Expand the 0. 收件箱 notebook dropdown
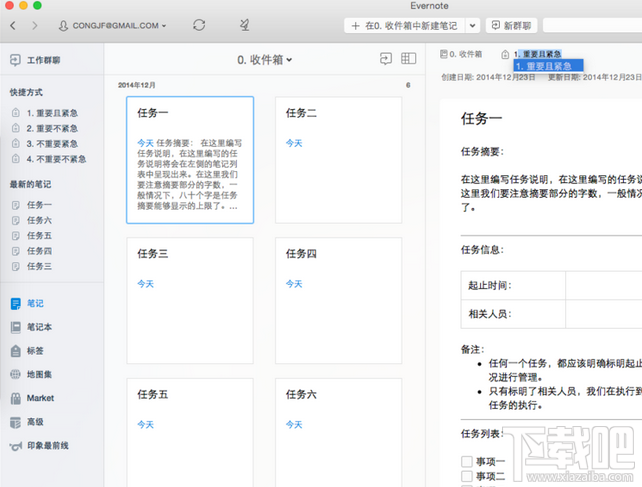The width and height of the screenshot is (642, 487). (265, 60)
